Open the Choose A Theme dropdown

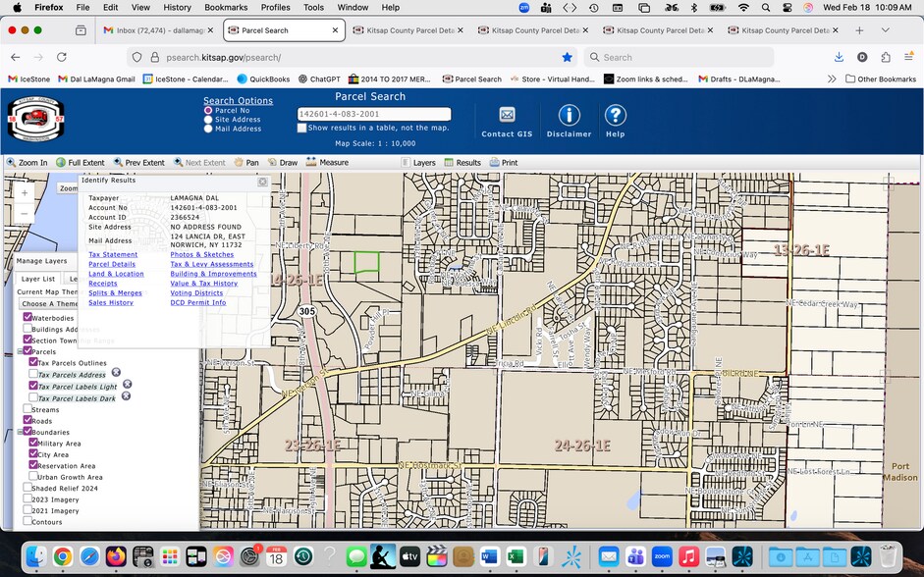pyautogui.click(x=48, y=304)
